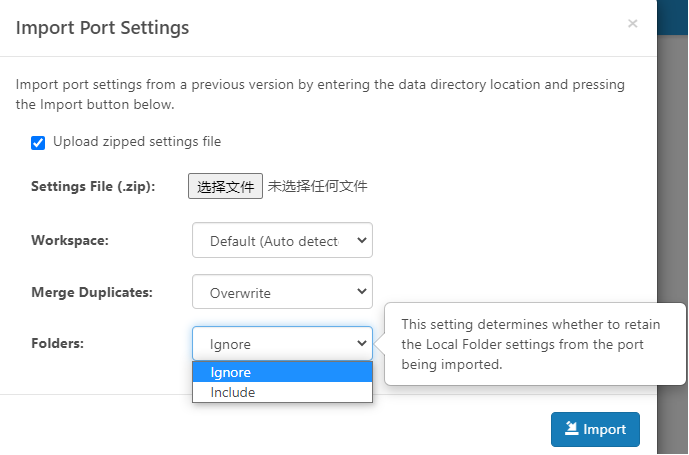Choose the Include option in Folders list
The width and height of the screenshot is (689, 455).
[282, 392]
